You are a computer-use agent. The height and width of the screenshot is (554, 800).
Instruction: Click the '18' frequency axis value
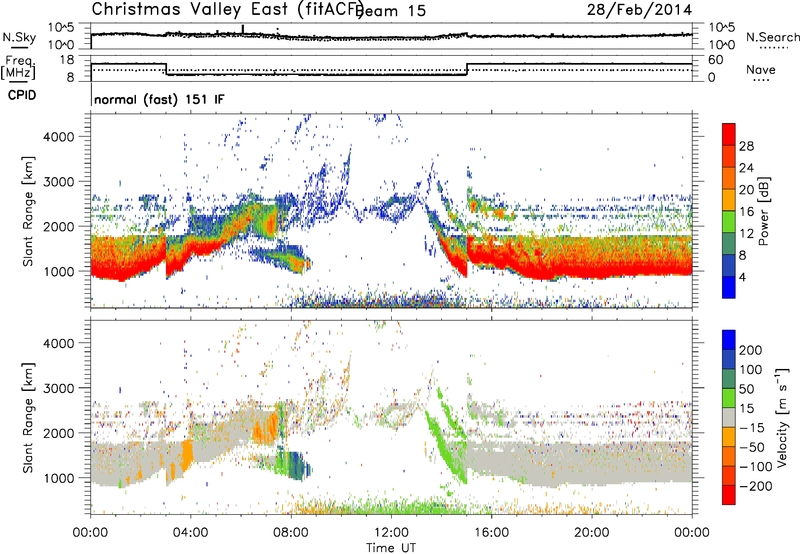click(68, 60)
